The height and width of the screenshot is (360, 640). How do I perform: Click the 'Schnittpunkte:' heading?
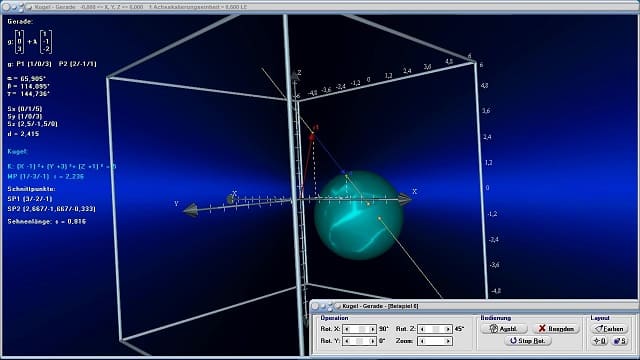pyautogui.click(x=31, y=189)
